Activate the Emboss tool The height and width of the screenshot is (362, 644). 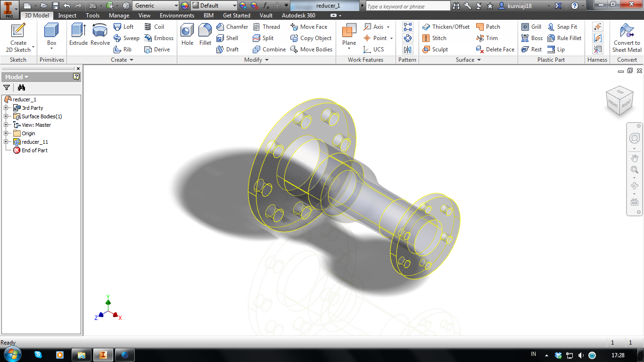pos(159,38)
